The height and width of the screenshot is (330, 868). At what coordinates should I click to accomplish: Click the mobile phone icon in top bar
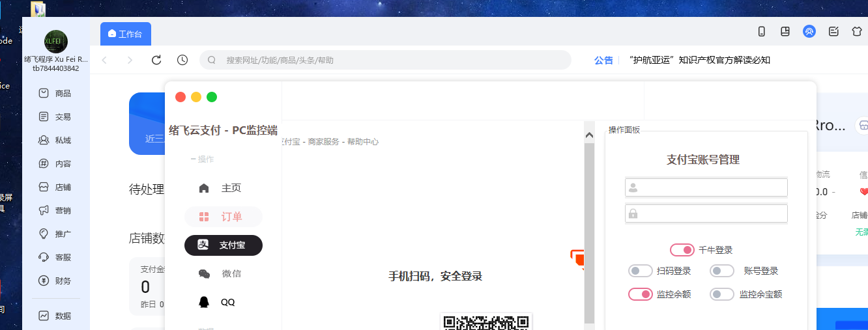tap(762, 31)
